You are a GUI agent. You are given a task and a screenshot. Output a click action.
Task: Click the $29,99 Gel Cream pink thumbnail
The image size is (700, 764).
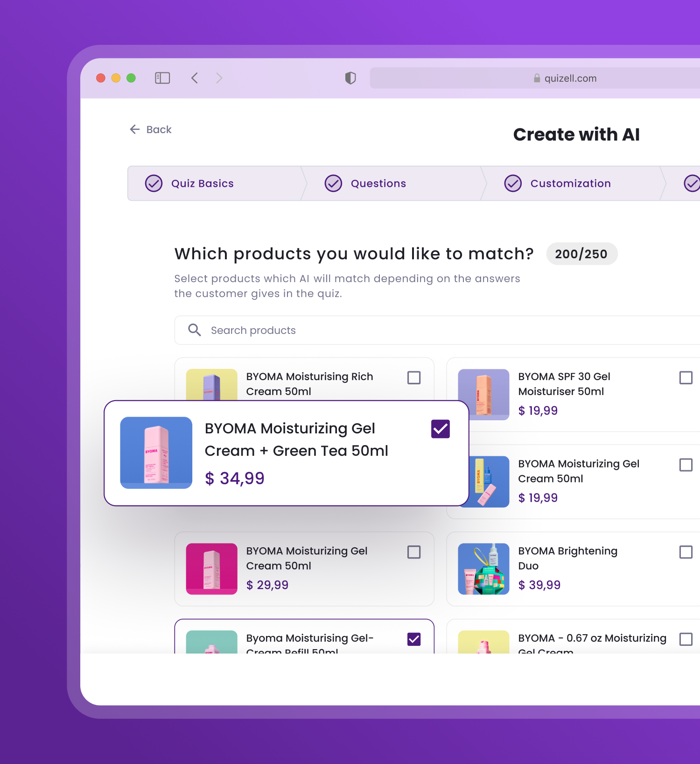tap(212, 569)
